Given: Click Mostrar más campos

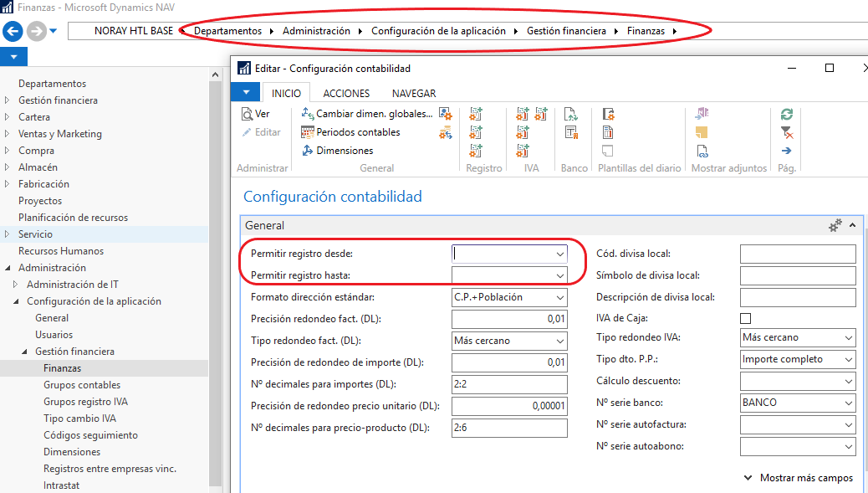Looking at the screenshot, I should 798,477.
